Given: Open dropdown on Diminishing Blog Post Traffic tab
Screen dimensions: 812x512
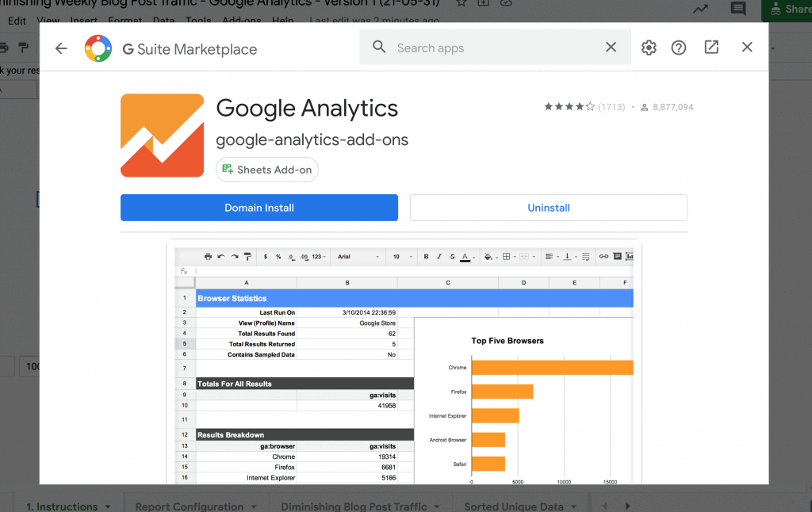Looking at the screenshot, I should 437,506.
